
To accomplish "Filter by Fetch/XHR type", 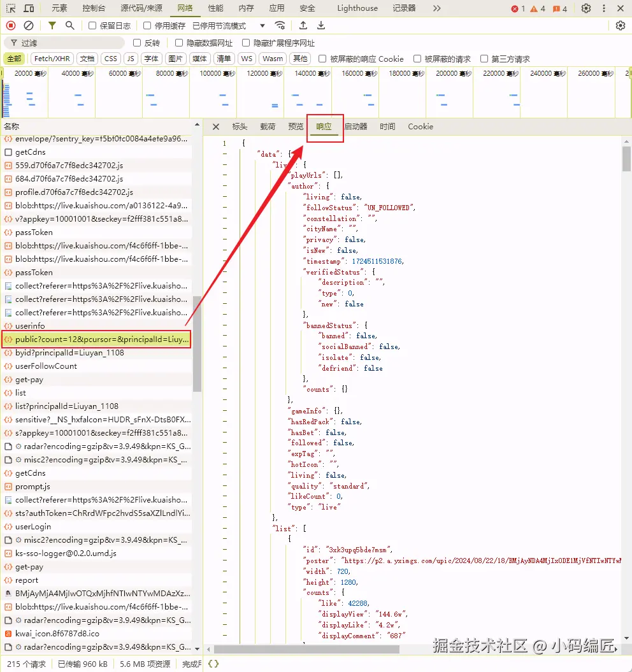I will 52,59.
